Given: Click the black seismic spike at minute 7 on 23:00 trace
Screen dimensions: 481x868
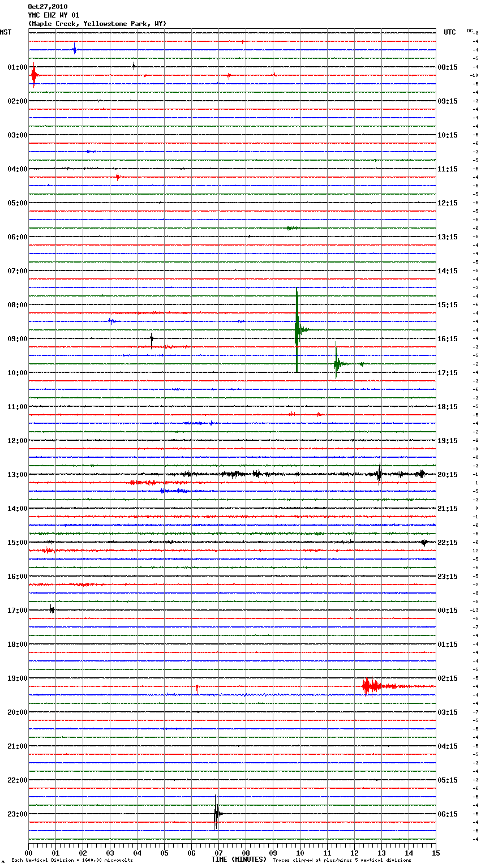Looking at the screenshot, I should [x=216, y=814].
